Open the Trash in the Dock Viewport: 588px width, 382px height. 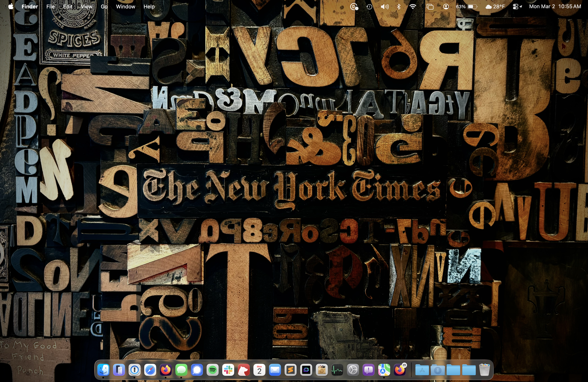(x=484, y=370)
